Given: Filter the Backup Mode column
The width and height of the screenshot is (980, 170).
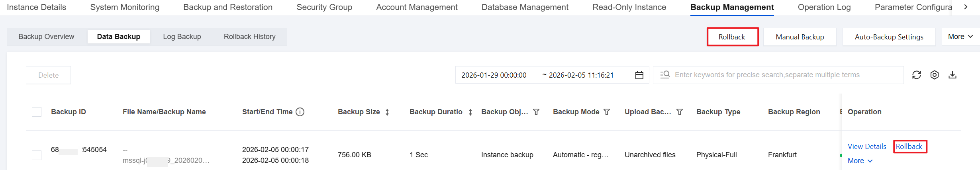Looking at the screenshot, I should click(607, 112).
